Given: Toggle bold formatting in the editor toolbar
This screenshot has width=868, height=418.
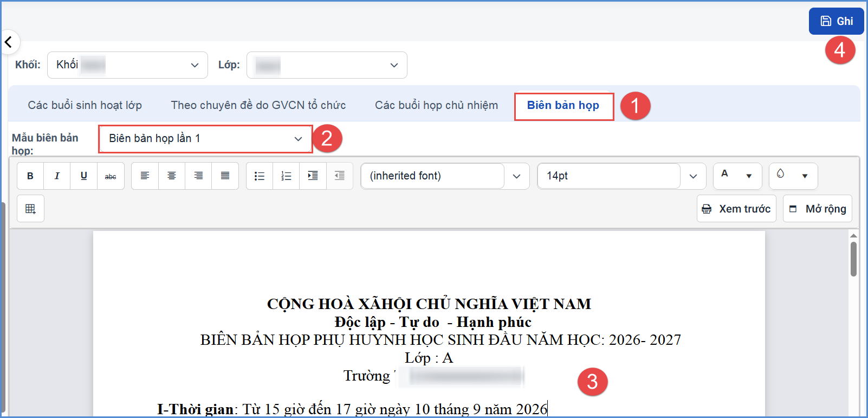Looking at the screenshot, I should click(30, 176).
